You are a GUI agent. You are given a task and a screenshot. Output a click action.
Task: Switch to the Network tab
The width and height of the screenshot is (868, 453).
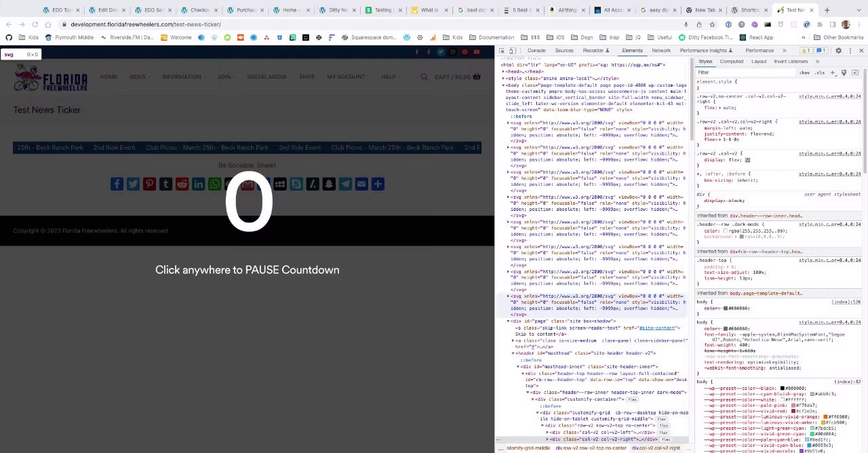pyautogui.click(x=661, y=51)
